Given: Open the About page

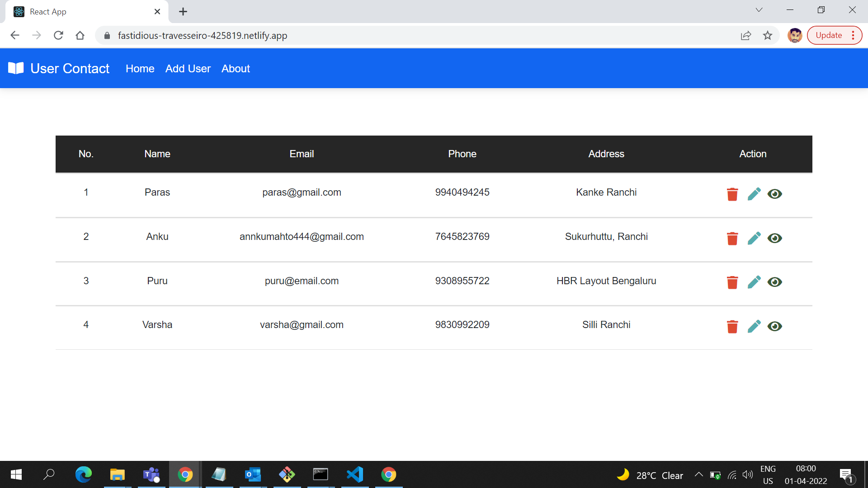Looking at the screenshot, I should pos(236,68).
